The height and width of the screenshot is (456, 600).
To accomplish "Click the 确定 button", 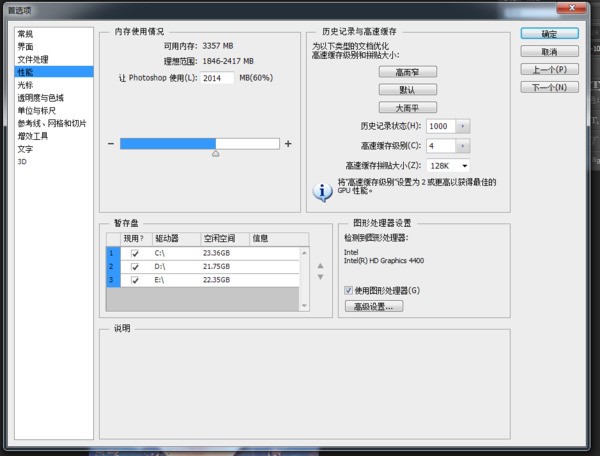I will pyautogui.click(x=549, y=34).
